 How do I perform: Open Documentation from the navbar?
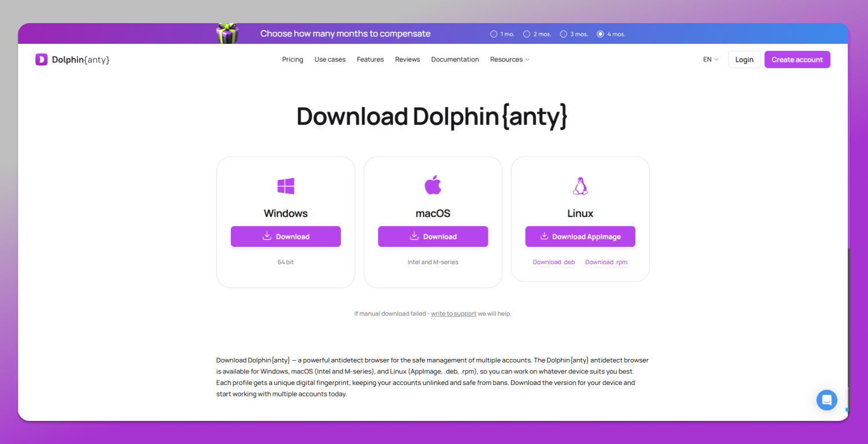pyautogui.click(x=455, y=60)
